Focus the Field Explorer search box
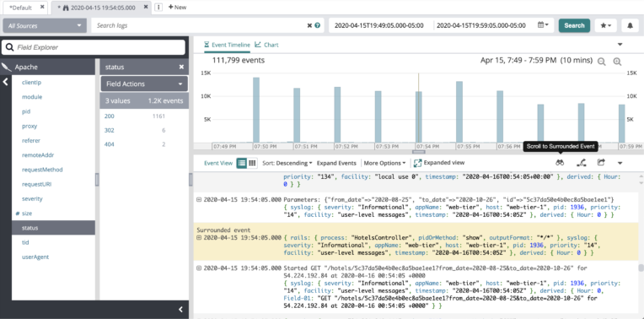644x319 pixels. [94, 47]
